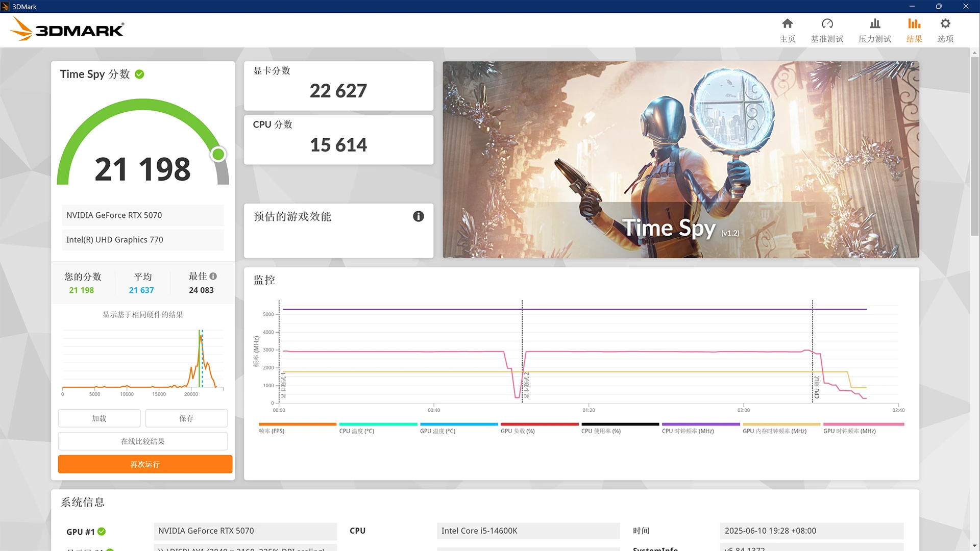This screenshot has width=980, height=551.
Task: Click green validation check next to Time Spy score
Action: tap(139, 74)
